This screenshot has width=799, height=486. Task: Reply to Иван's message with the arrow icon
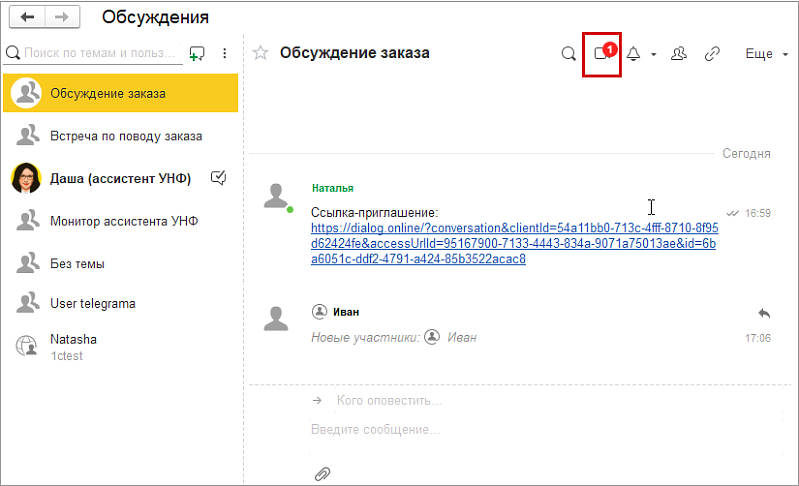click(764, 313)
